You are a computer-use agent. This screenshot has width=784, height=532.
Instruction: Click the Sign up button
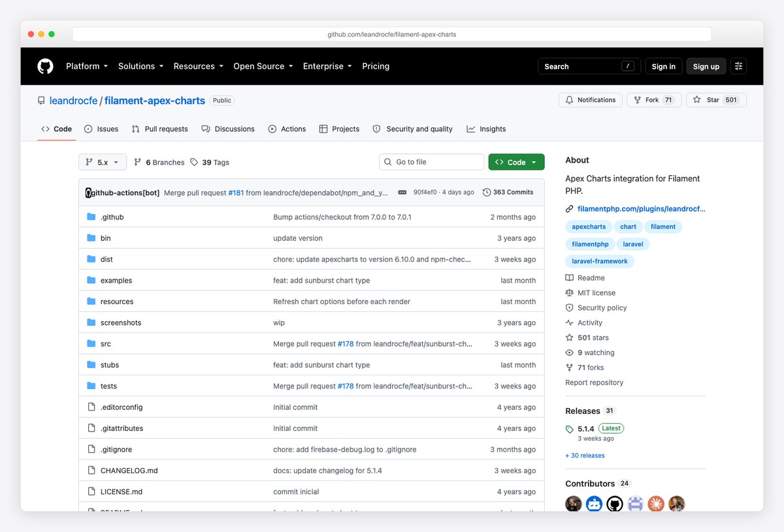tap(706, 66)
